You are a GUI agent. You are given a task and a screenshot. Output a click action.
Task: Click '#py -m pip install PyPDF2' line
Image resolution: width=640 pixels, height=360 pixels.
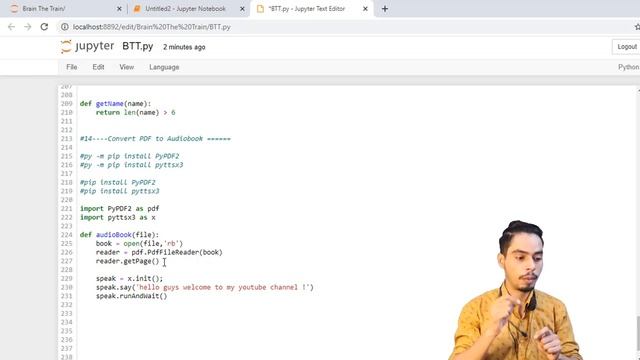point(129,156)
